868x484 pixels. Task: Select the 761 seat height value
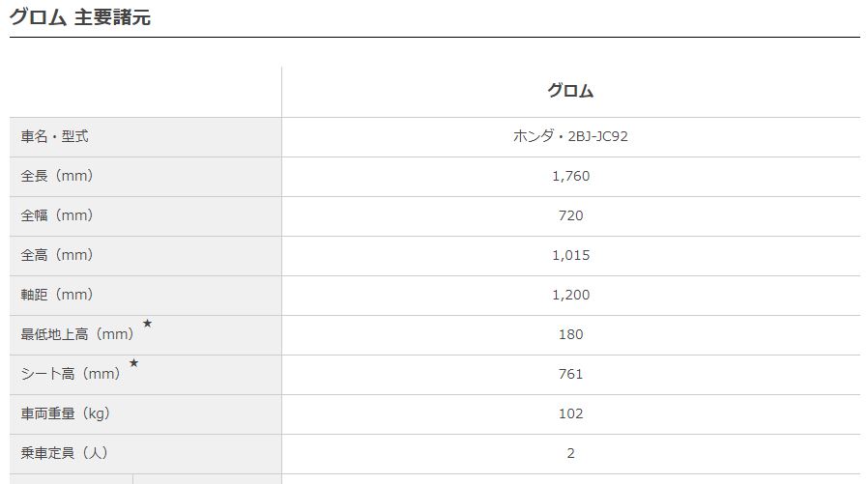click(570, 374)
